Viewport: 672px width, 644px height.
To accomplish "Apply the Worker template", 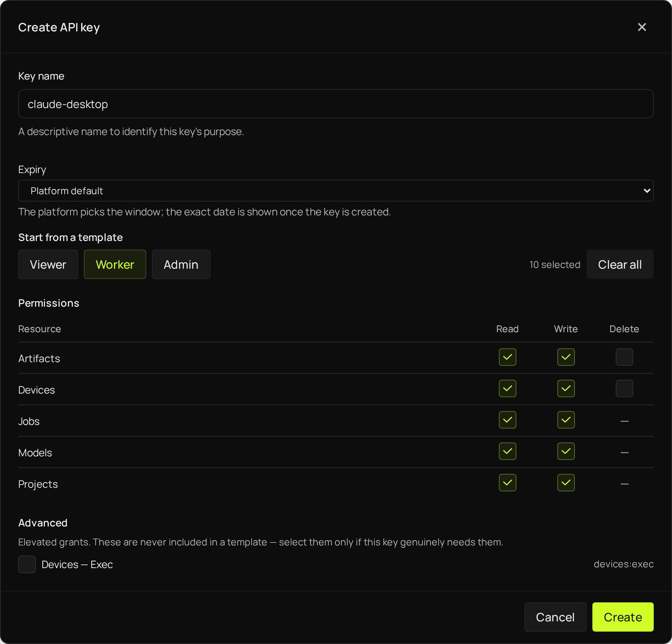I will [115, 264].
